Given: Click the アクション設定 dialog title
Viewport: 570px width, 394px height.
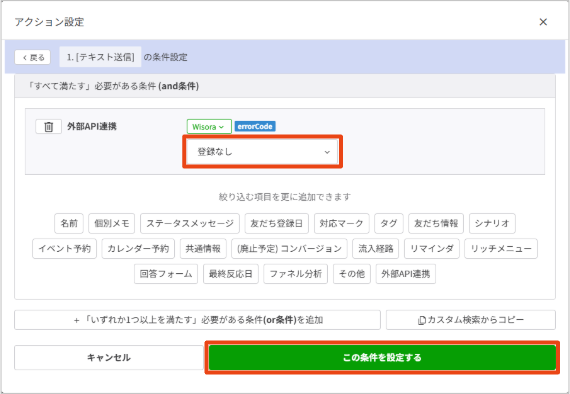Looking at the screenshot, I should 49,22.
